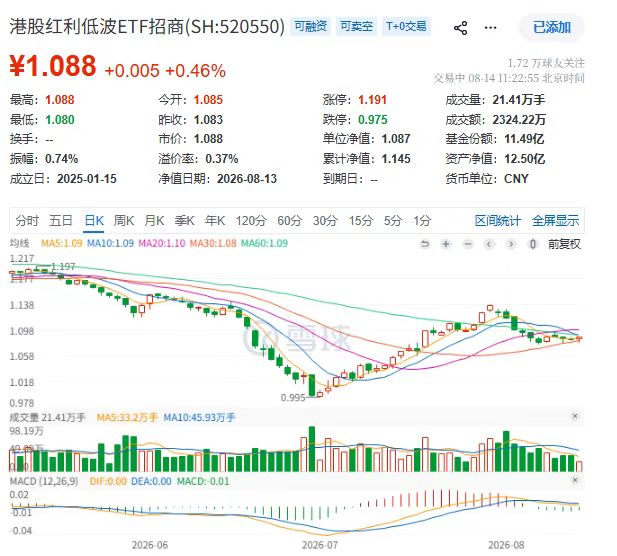The height and width of the screenshot is (556, 617).
Task: Select the 月K chart tab
Action: pyautogui.click(x=154, y=221)
